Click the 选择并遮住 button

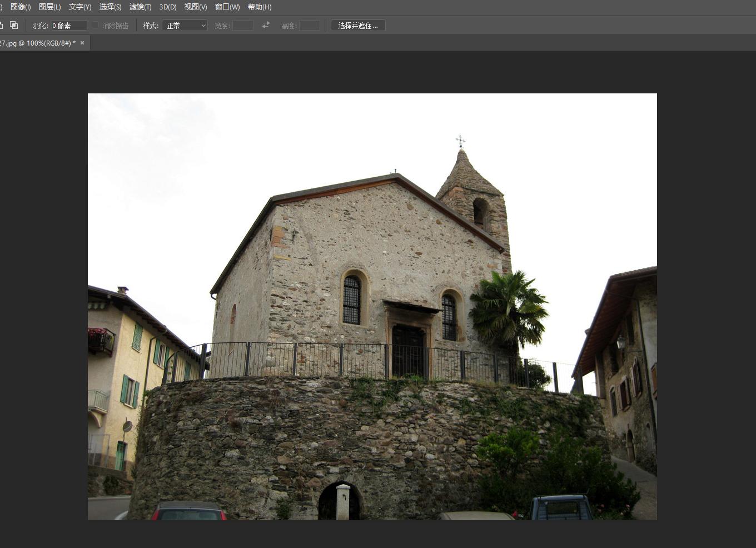pos(357,26)
